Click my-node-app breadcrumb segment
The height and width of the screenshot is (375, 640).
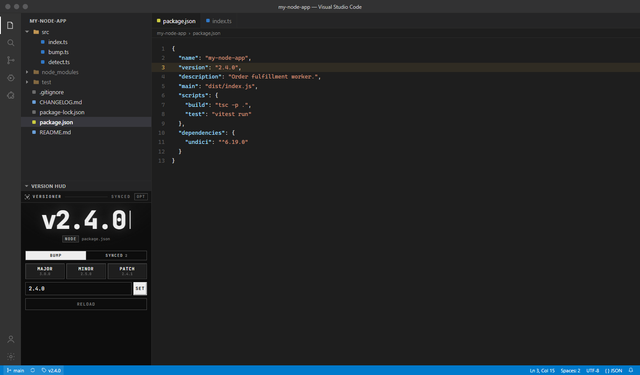click(x=171, y=33)
